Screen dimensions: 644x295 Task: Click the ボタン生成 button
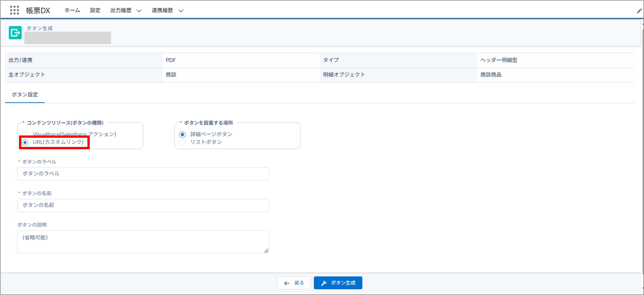[338, 283]
